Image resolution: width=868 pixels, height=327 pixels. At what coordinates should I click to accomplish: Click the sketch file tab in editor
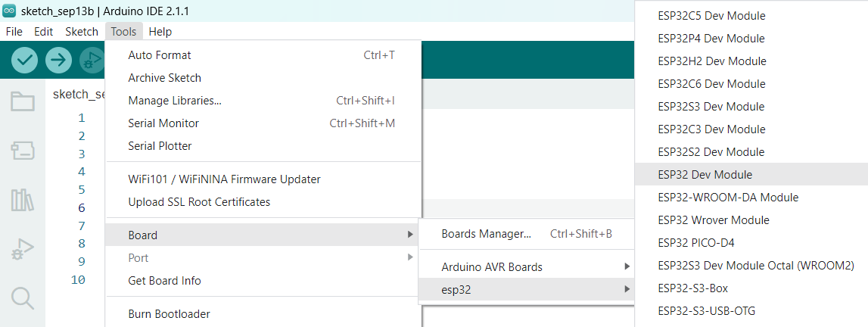[x=77, y=94]
